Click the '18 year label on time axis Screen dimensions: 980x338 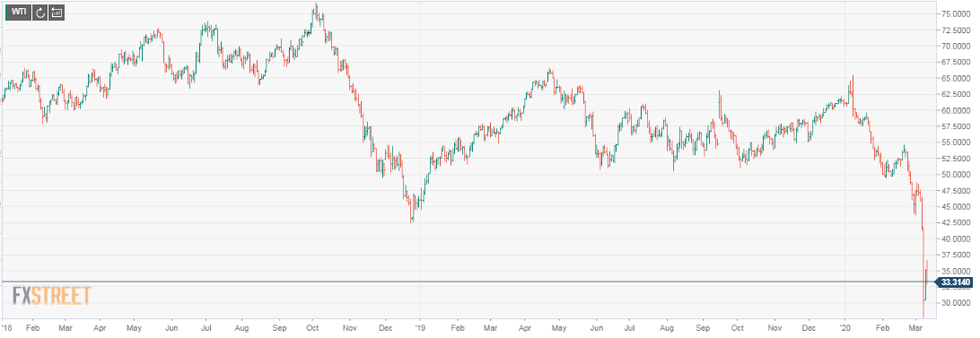click(6, 327)
